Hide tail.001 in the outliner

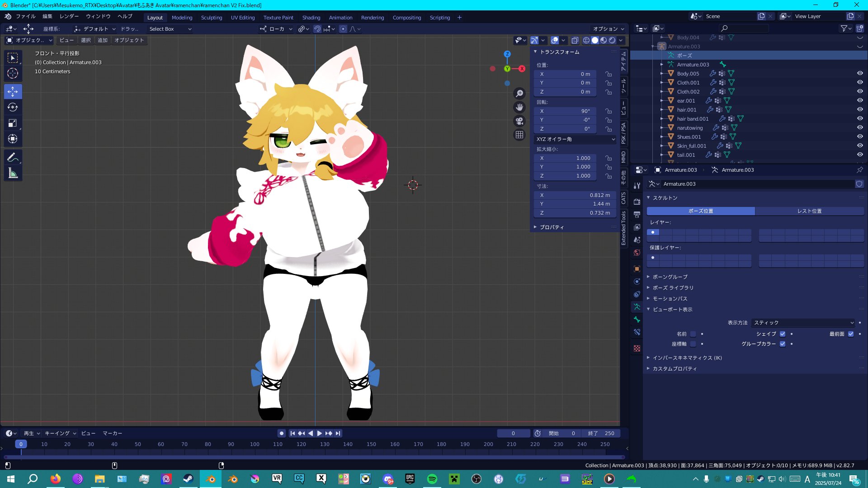(x=860, y=155)
